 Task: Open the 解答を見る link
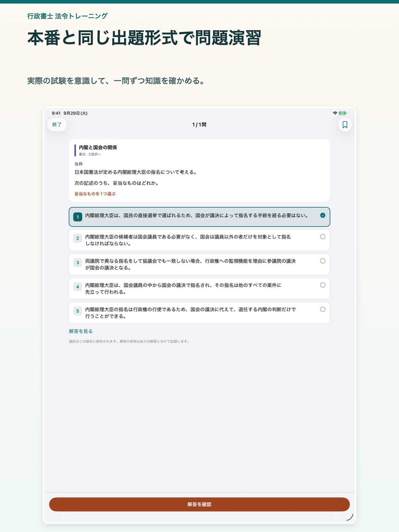point(81,331)
